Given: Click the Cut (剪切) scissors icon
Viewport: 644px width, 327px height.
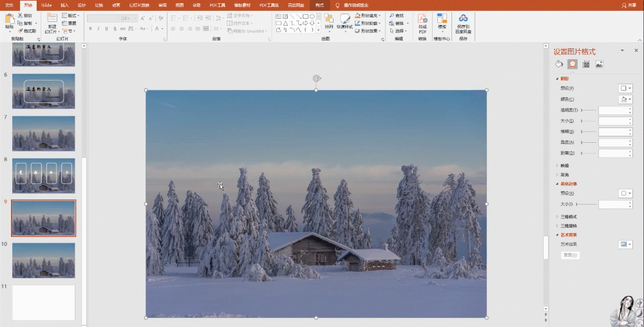Looking at the screenshot, I should pyautogui.click(x=20, y=15).
